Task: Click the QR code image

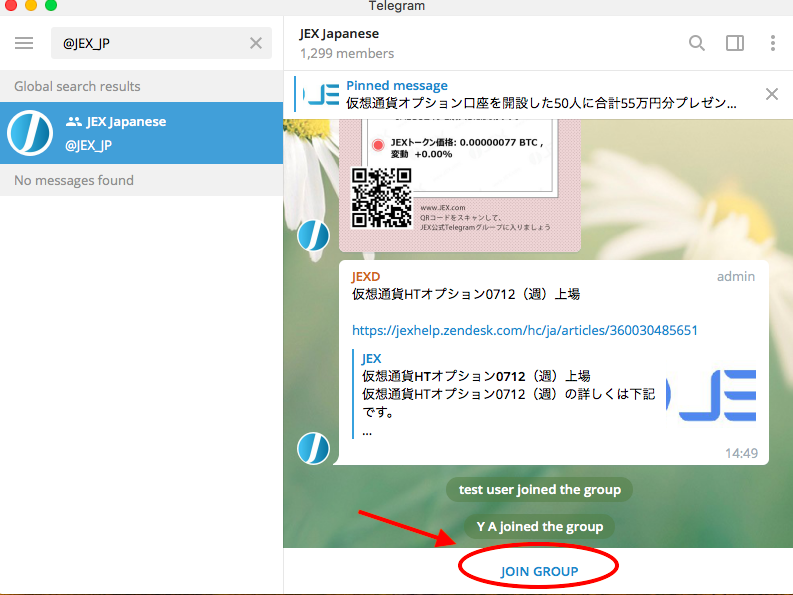Action: coord(381,195)
